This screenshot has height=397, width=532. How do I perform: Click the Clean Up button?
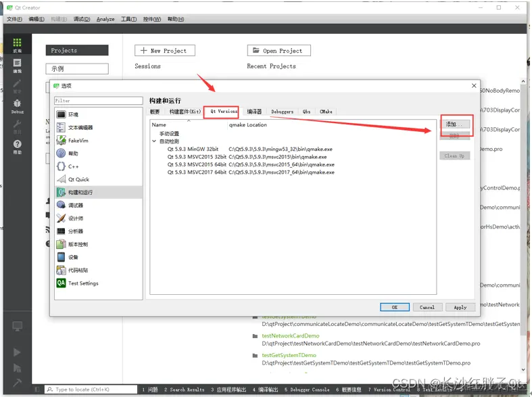455,156
